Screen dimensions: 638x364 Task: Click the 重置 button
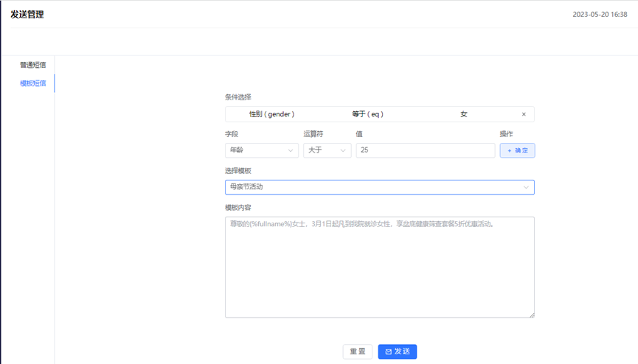pyautogui.click(x=358, y=351)
